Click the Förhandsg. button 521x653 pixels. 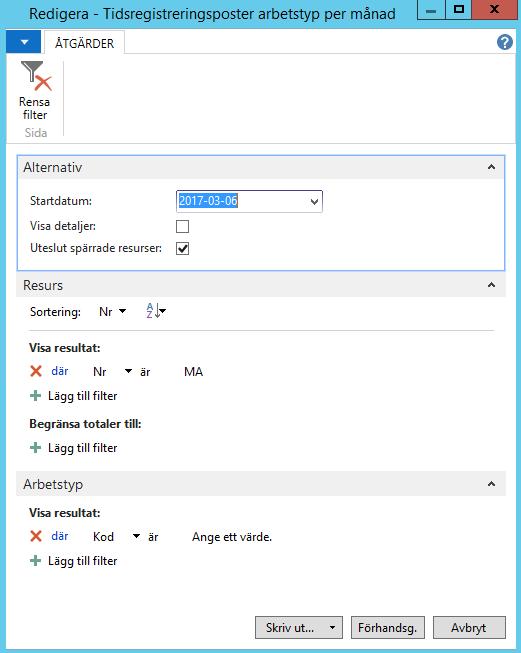pyautogui.click(x=388, y=628)
